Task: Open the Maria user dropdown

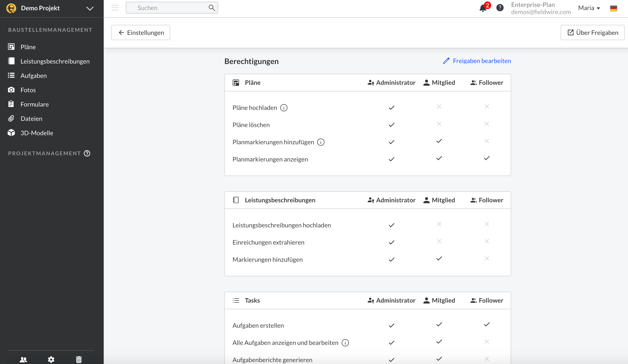Action: (589, 8)
